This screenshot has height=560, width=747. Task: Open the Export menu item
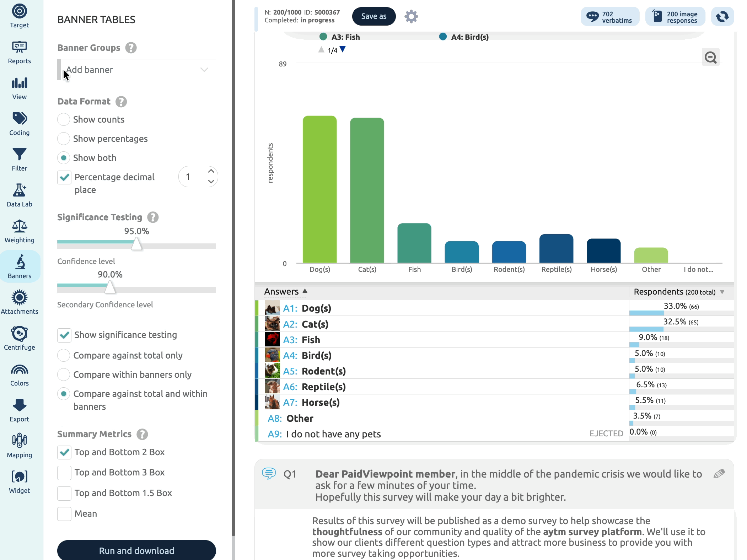click(x=20, y=410)
